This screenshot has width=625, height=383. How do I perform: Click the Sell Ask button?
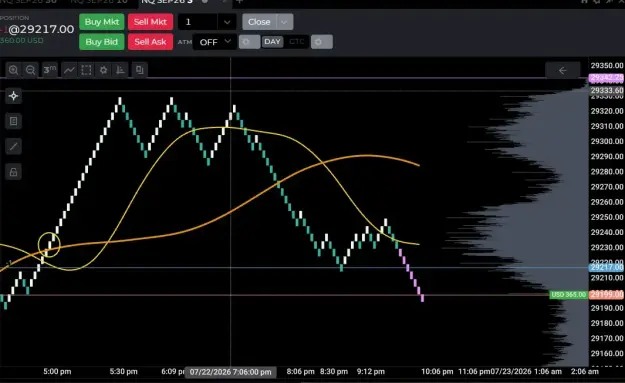150,42
